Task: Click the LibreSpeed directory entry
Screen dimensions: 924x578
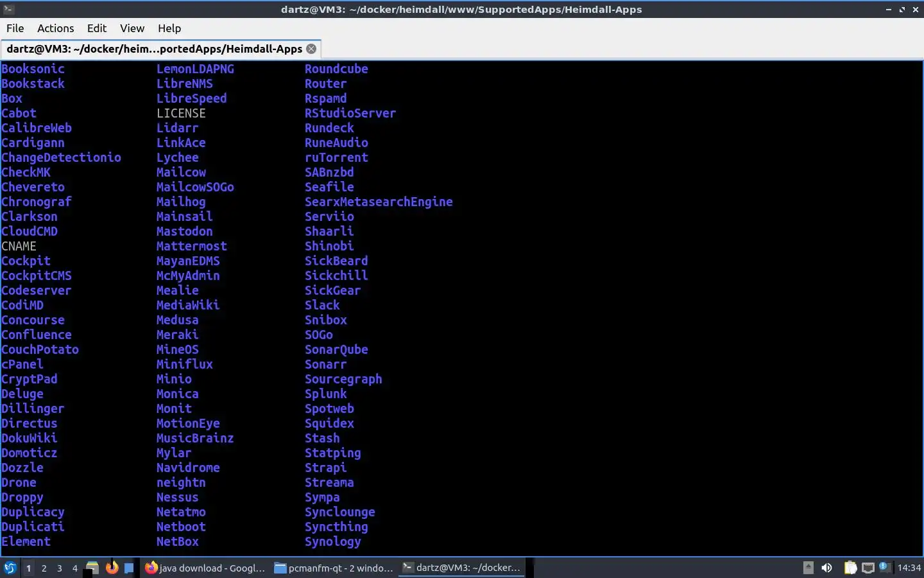Action: [x=192, y=98]
